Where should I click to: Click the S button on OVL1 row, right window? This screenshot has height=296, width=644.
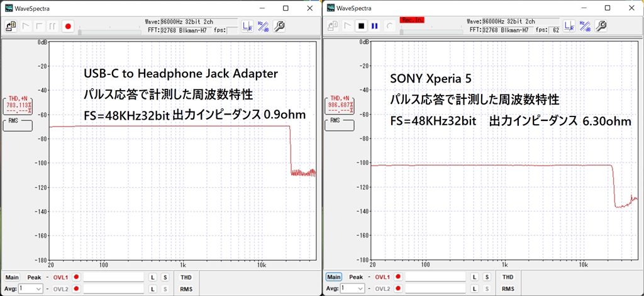pyautogui.click(x=487, y=278)
